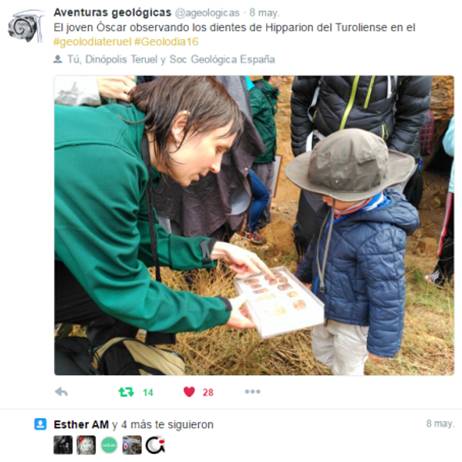Open the Aventuras geológicas profile avatar
This screenshot has height=462, width=462.
[26, 26]
